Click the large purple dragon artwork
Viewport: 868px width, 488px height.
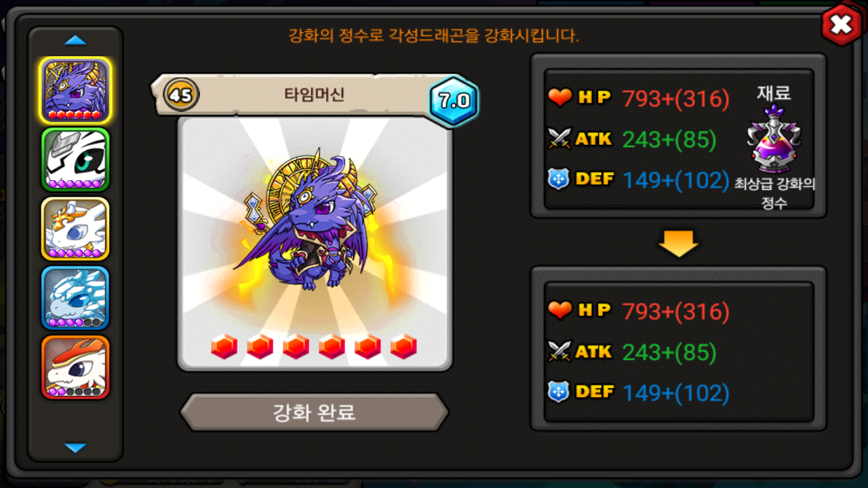(309, 222)
